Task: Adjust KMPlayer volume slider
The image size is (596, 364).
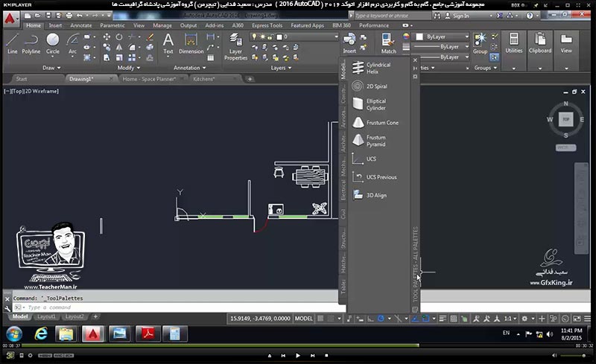Action: click(x=573, y=356)
